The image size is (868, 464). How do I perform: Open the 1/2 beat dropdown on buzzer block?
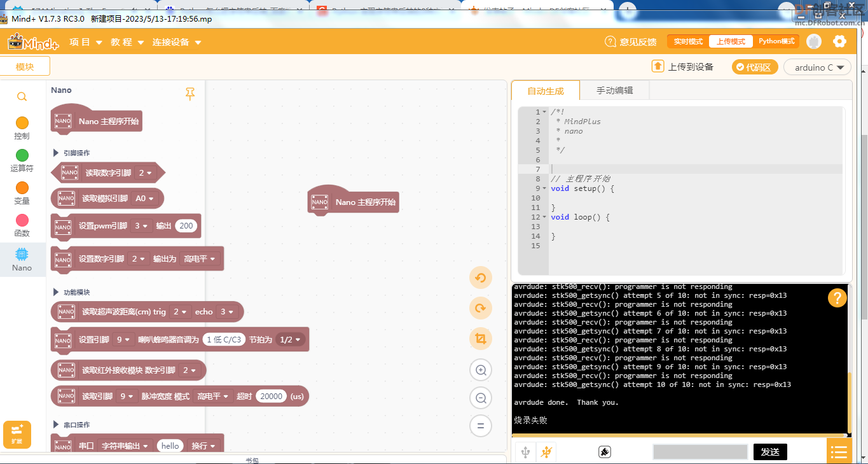tap(291, 340)
